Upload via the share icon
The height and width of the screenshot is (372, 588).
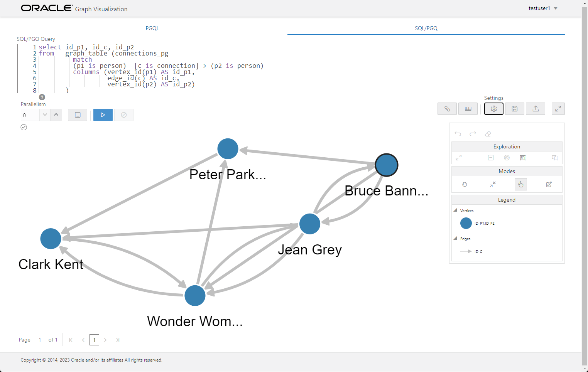point(536,108)
